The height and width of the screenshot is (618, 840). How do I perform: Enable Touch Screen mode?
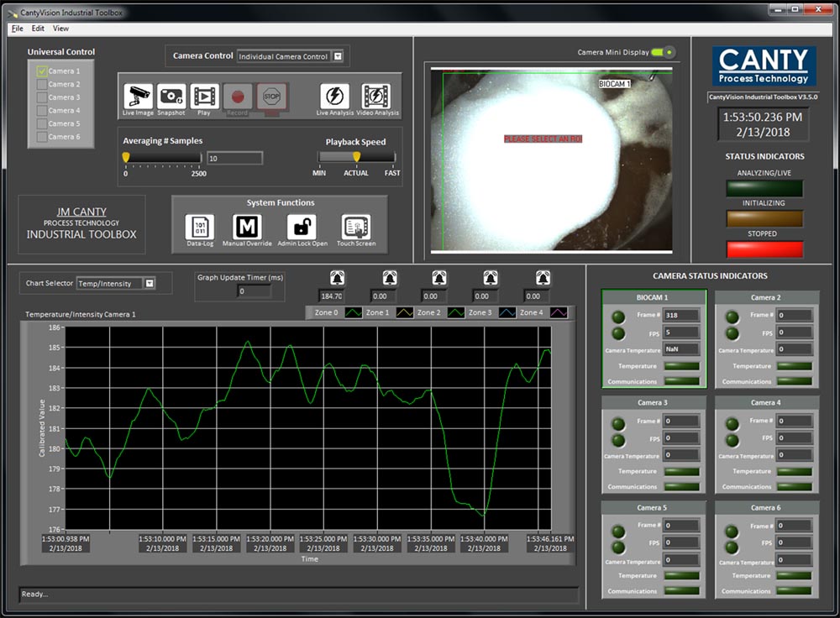click(356, 228)
